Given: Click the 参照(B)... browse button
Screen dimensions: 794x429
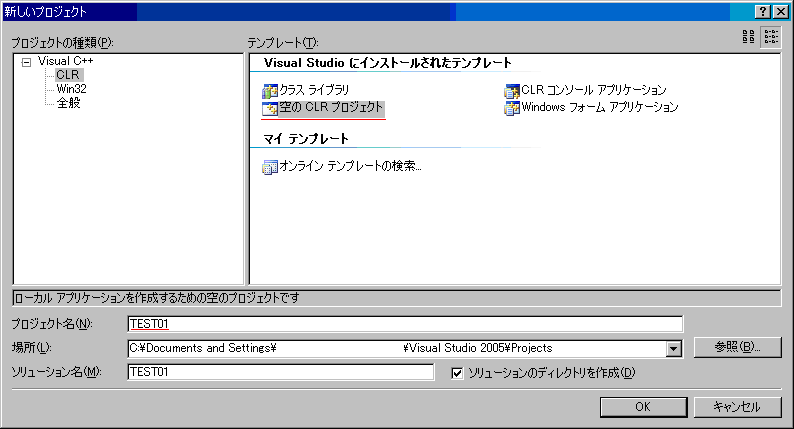Looking at the screenshot, I should (737, 347).
